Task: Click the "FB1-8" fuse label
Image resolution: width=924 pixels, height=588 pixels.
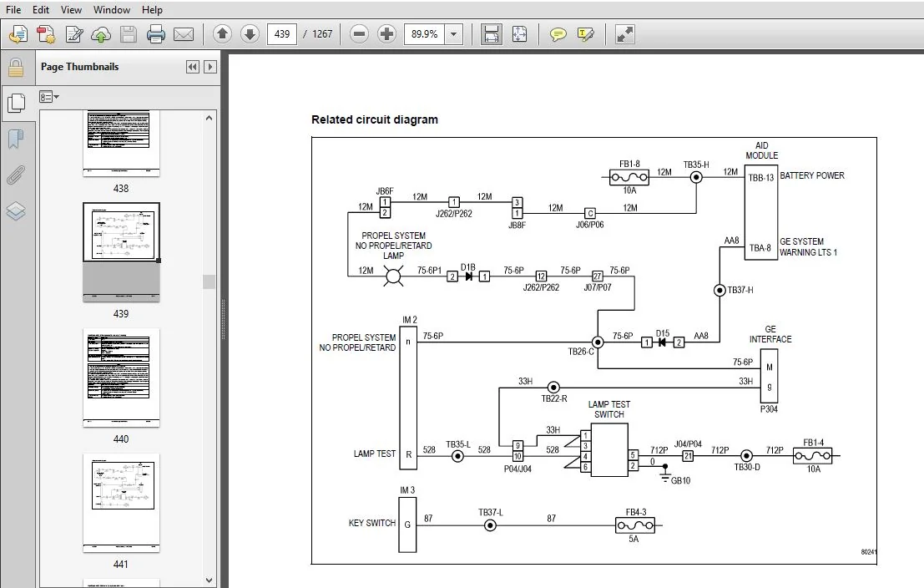Action: (x=629, y=164)
